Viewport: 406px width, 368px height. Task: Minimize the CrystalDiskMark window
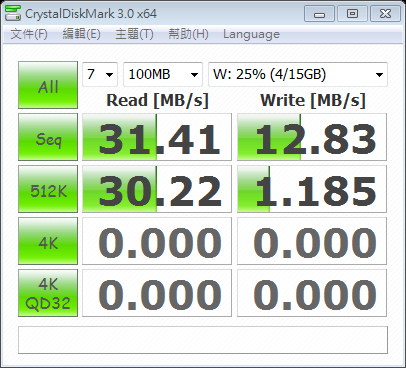click(x=319, y=14)
